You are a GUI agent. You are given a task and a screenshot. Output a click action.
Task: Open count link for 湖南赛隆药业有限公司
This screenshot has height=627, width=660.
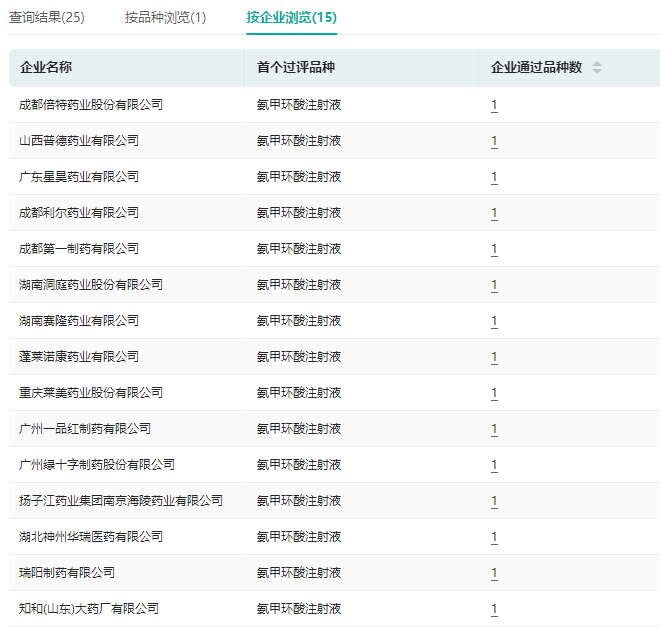tap(494, 321)
